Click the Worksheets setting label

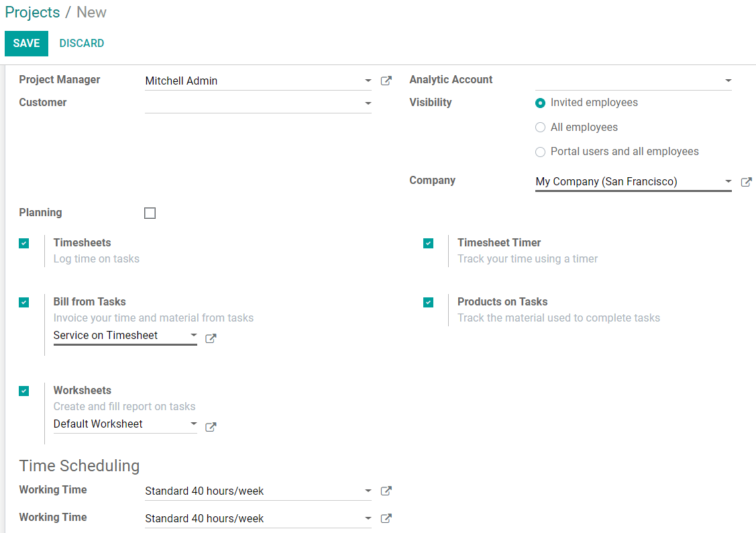83,390
